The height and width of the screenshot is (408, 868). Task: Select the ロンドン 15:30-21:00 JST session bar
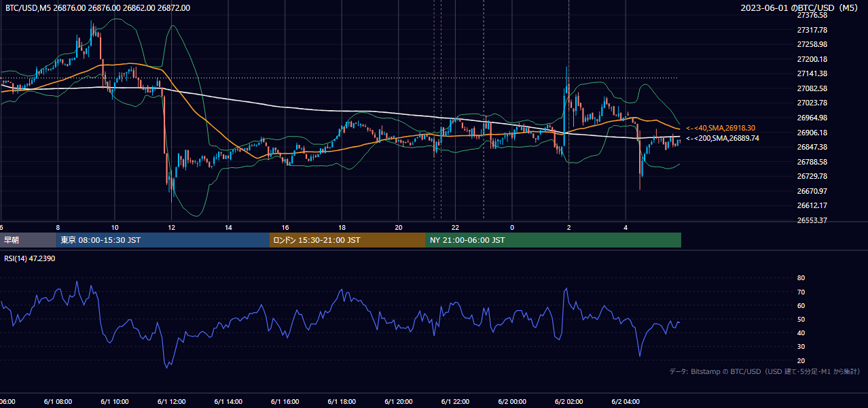click(348, 240)
